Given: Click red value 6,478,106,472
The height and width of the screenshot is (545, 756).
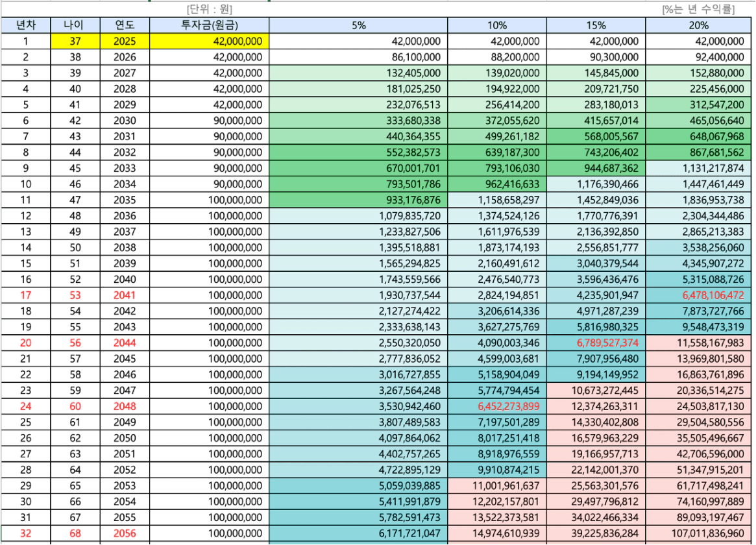Looking at the screenshot, I should point(698,296).
